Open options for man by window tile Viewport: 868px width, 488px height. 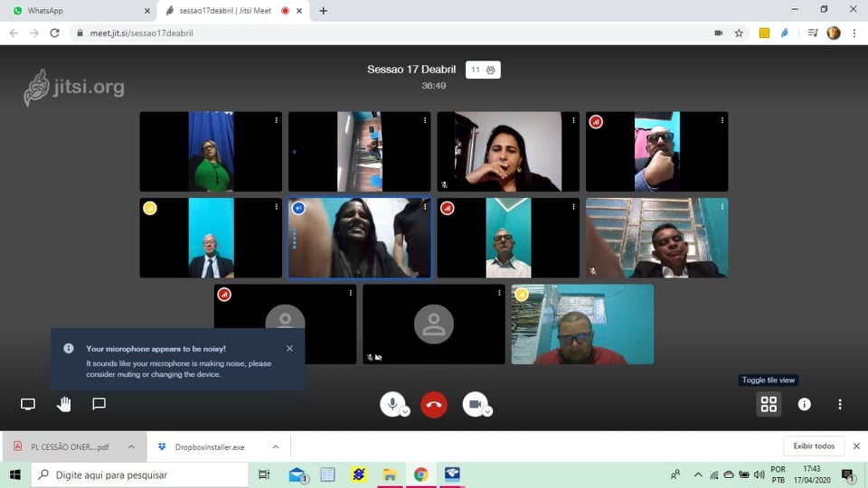click(x=722, y=206)
